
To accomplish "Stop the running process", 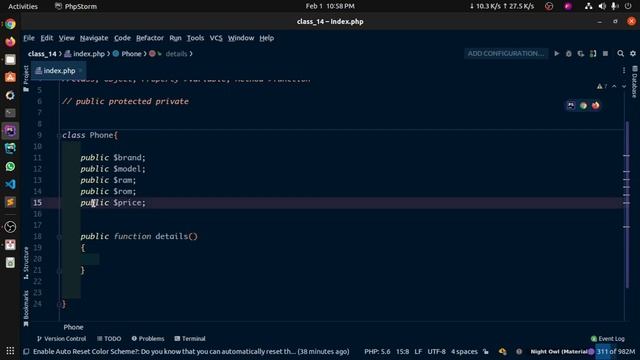I will tap(605, 53).
